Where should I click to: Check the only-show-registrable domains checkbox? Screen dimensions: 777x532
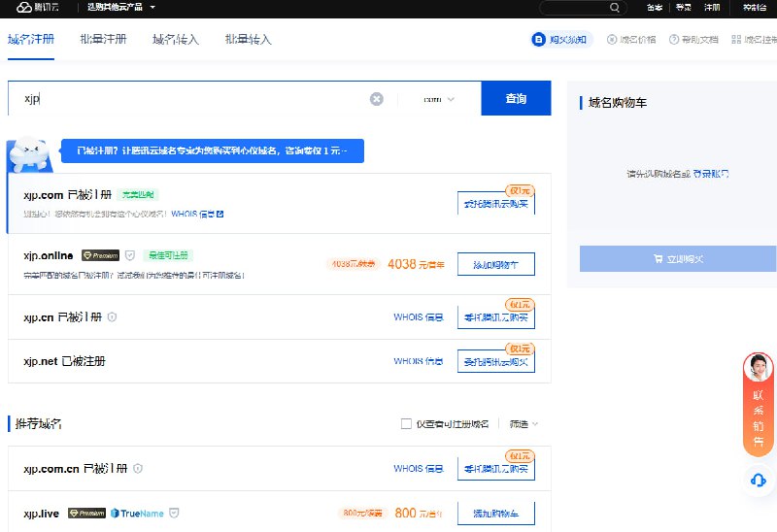pyautogui.click(x=406, y=423)
